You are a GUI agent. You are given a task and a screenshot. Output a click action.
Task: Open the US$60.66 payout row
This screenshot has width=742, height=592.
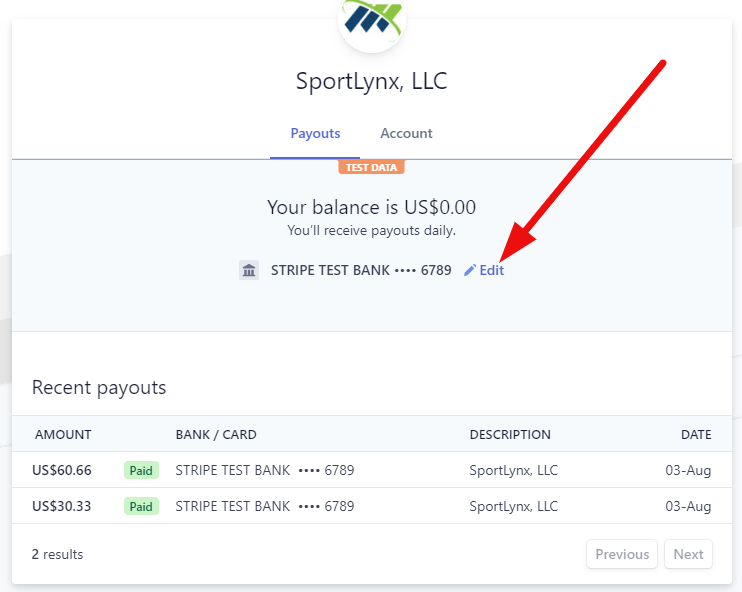372,470
